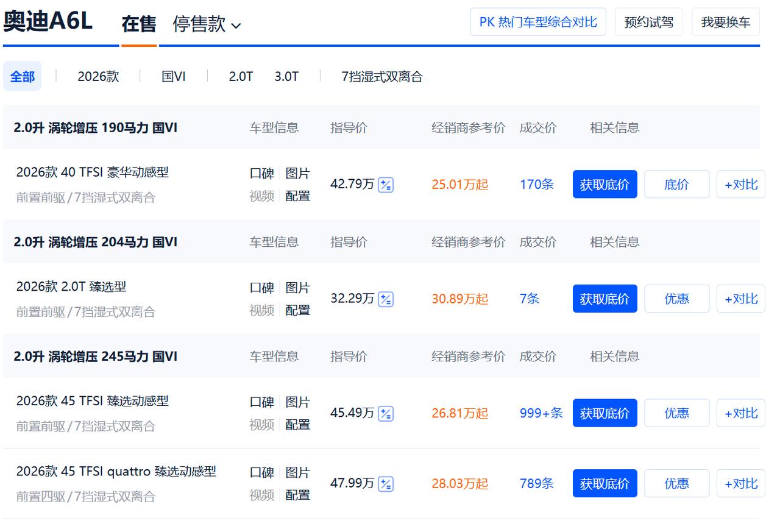780x532 pixels.
Task: Click 优惠 for 45 TFSI 臻选动感型 front-drive
Action: coord(676,413)
